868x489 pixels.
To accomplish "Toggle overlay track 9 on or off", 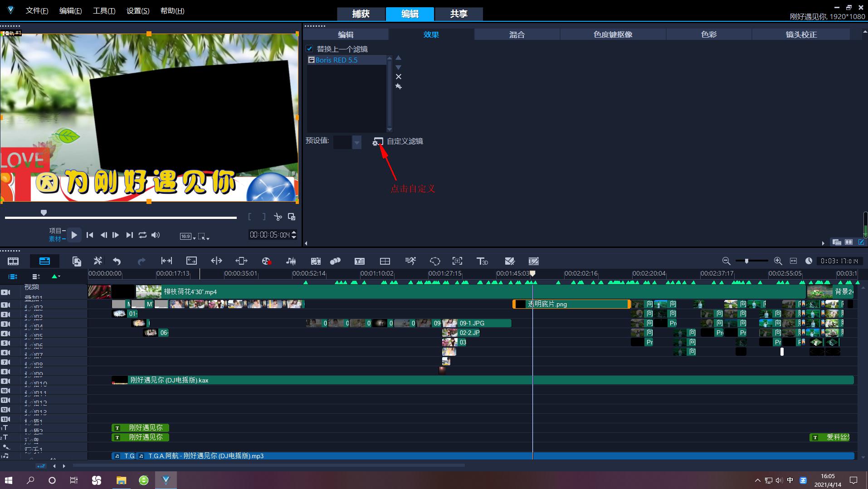I will click(x=5, y=381).
